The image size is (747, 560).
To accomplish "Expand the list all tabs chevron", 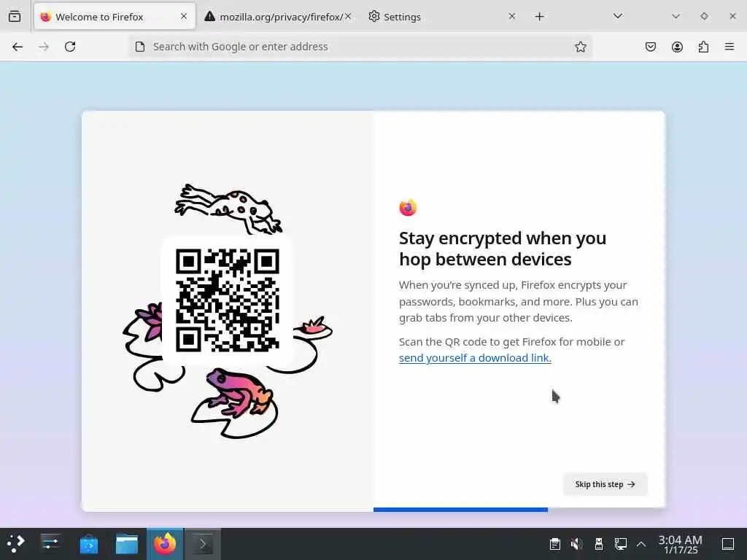I will point(618,16).
